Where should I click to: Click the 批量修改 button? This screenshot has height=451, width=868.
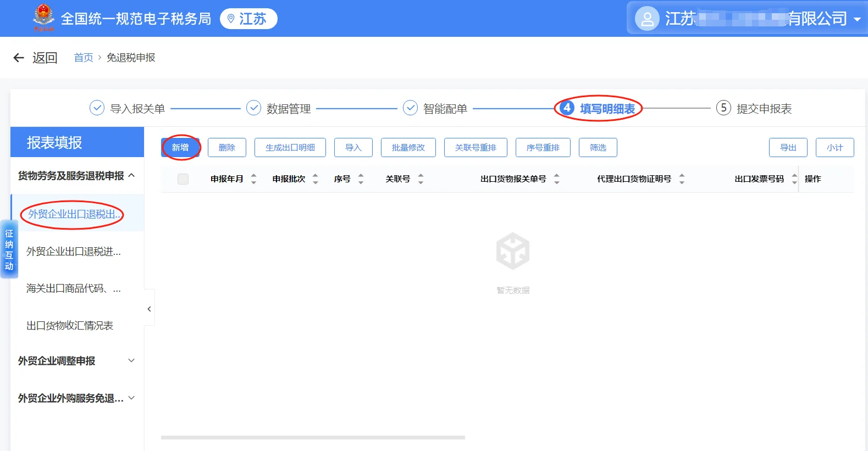(x=408, y=147)
